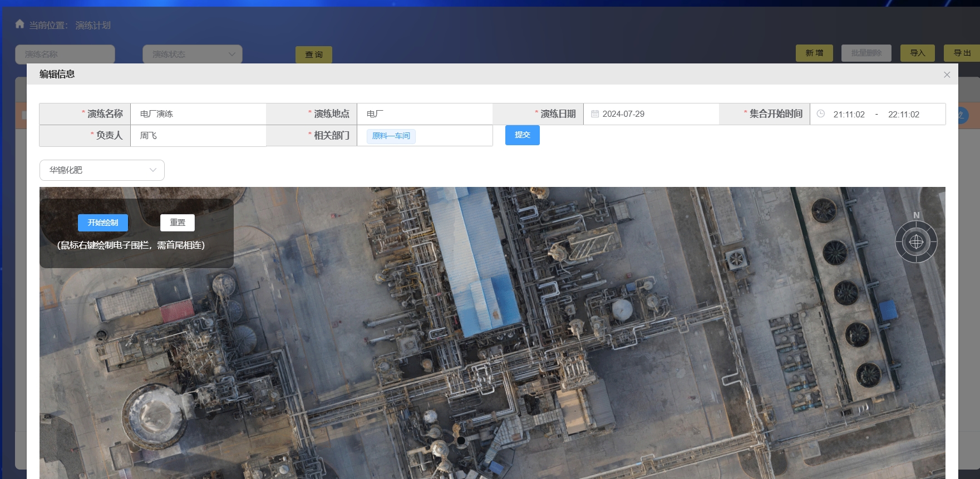Click the chevron arrow of the 华锦化肥 selector
This screenshot has width=980, height=479.
[x=153, y=170]
